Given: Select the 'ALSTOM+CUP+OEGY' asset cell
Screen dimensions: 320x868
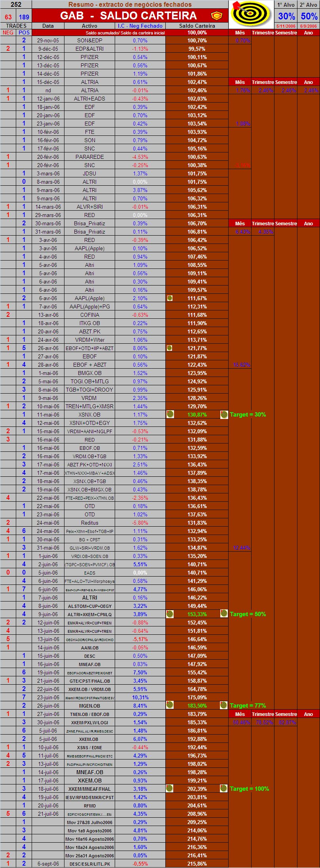Looking at the screenshot, I should coord(90,606).
